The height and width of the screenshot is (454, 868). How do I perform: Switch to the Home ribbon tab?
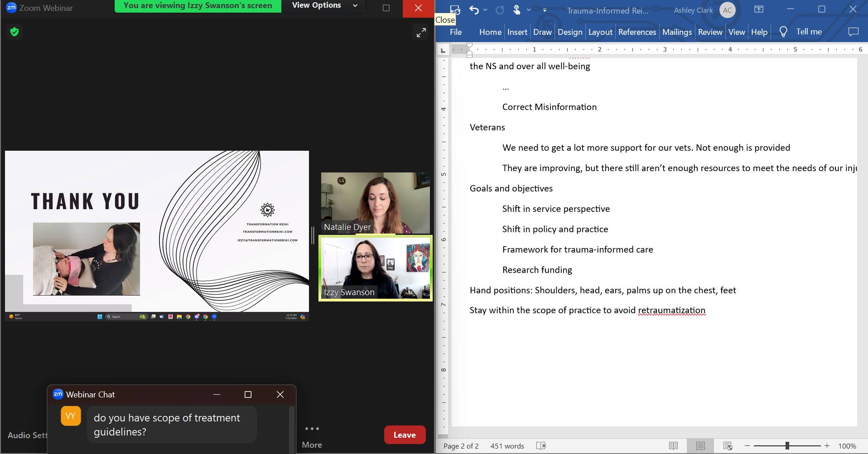pos(490,32)
